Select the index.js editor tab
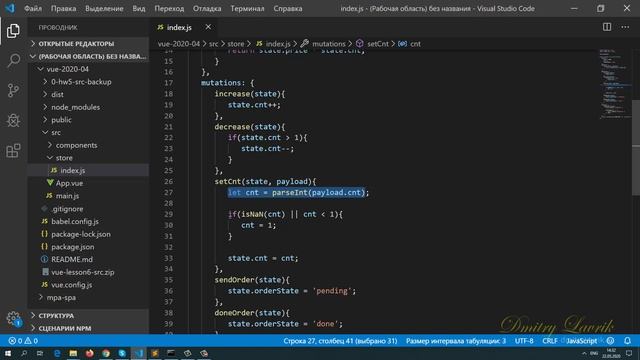The width and height of the screenshot is (640, 360). coord(179,27)
